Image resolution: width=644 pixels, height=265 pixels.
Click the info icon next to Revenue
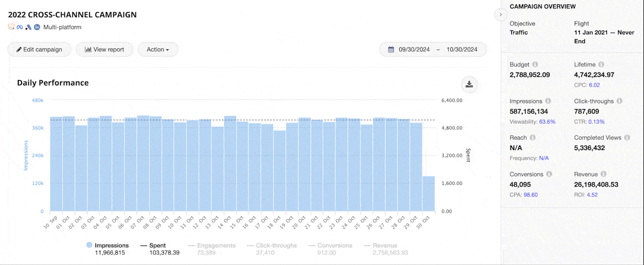tap(604, 174)
